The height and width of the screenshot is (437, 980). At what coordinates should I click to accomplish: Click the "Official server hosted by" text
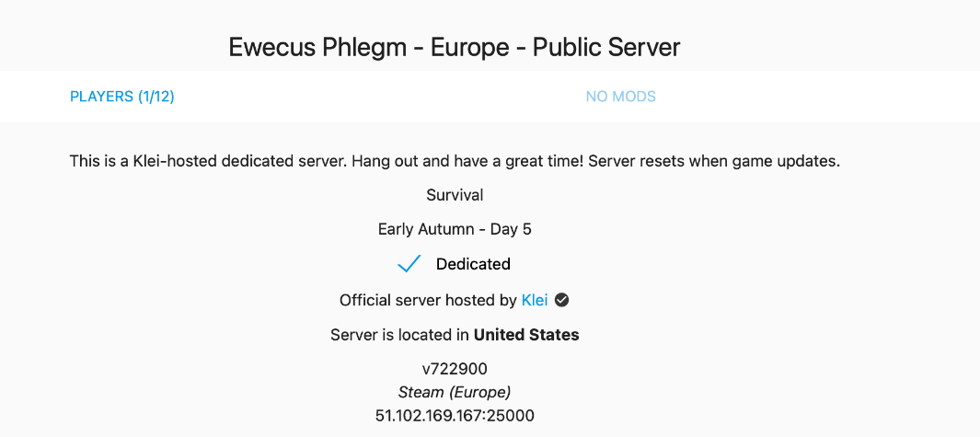428,300
